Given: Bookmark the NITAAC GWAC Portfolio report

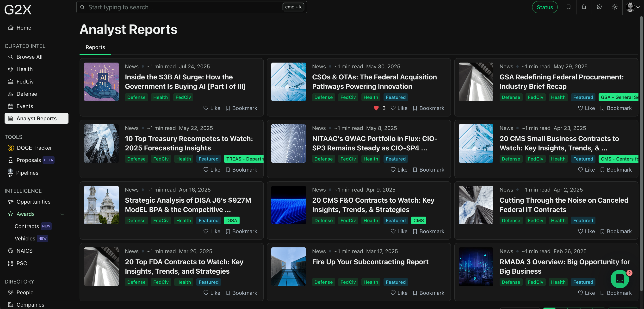Looking at the screenshot, I should coord(428,170).
